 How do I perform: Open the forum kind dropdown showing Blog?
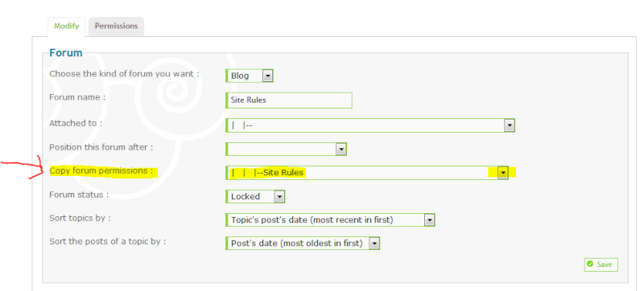tap(250, 76)
